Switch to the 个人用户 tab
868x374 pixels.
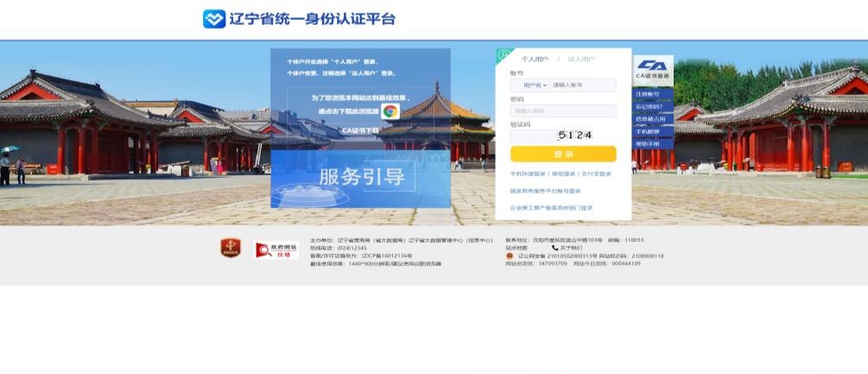(x=535, y=59)
